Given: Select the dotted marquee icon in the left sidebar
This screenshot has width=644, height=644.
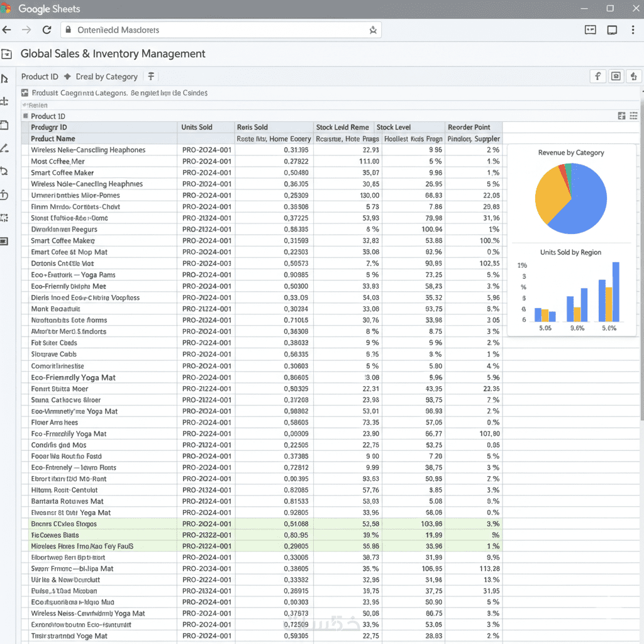Looking at the screenshot, I should (4, 218).
